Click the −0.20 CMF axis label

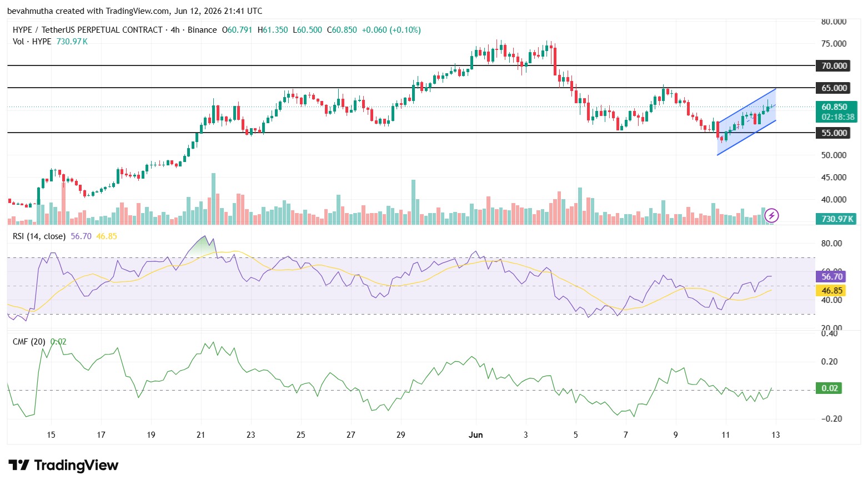tap(832, 418)
